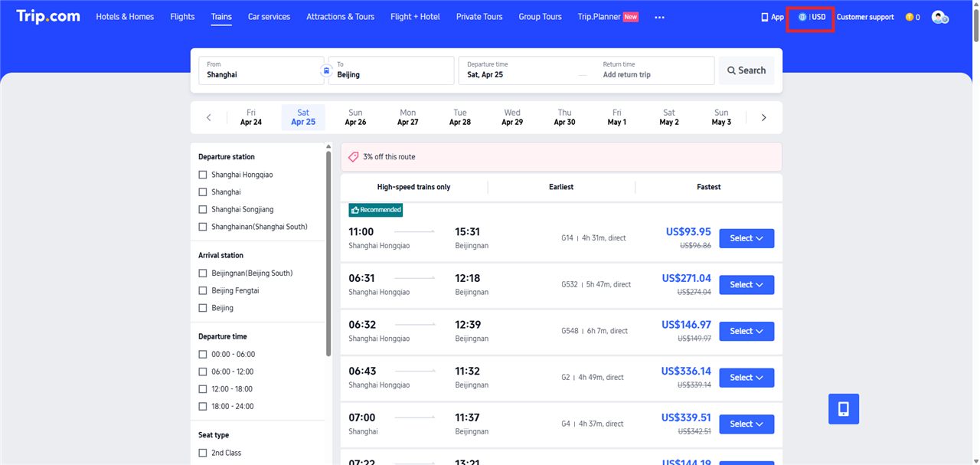
Task: Switch to the Flights menu item
Action: pos(181,16)
